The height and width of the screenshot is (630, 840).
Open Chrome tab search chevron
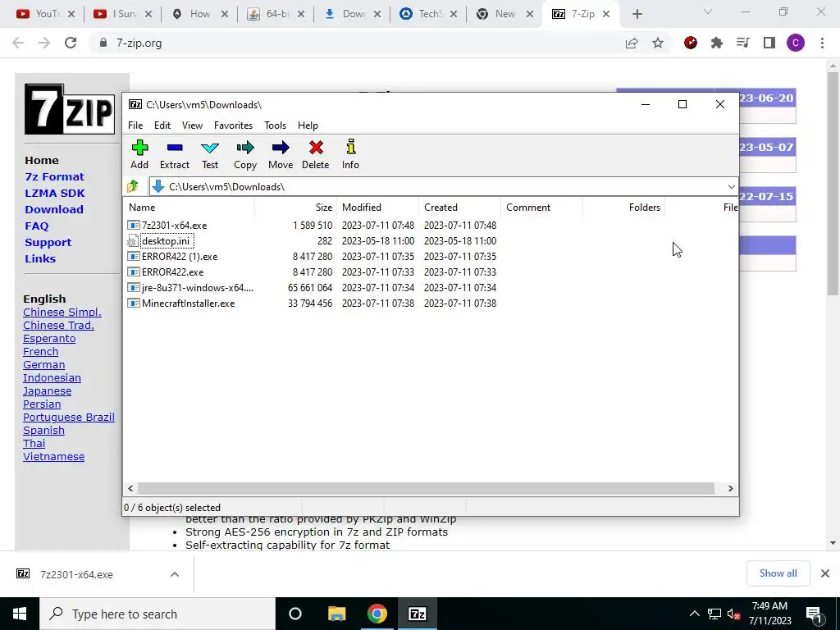(x=708, y=11)
